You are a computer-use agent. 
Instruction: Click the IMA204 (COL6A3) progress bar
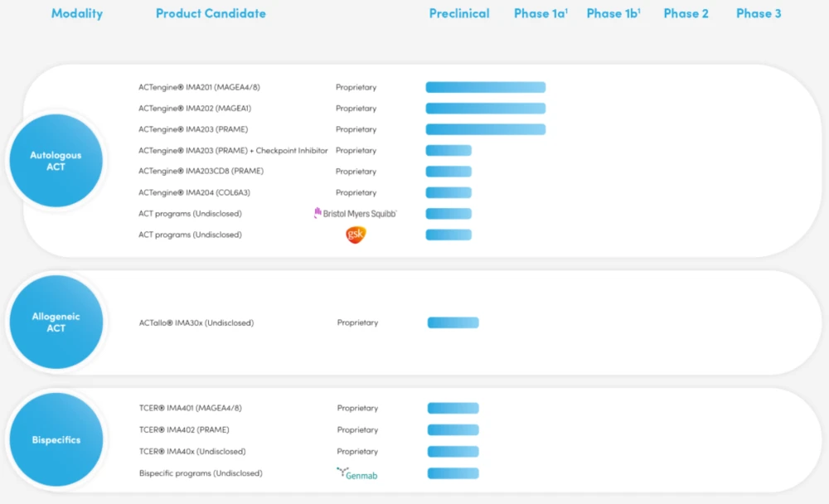click(x=448, y=192)
